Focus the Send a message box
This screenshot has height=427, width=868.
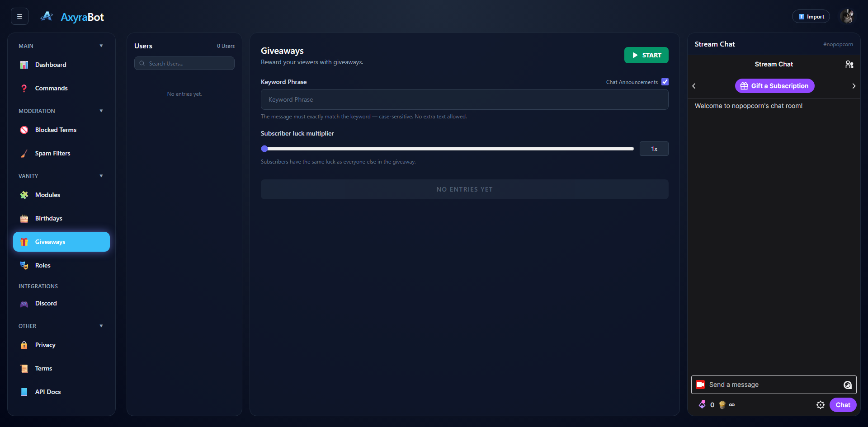click(774, 385)
